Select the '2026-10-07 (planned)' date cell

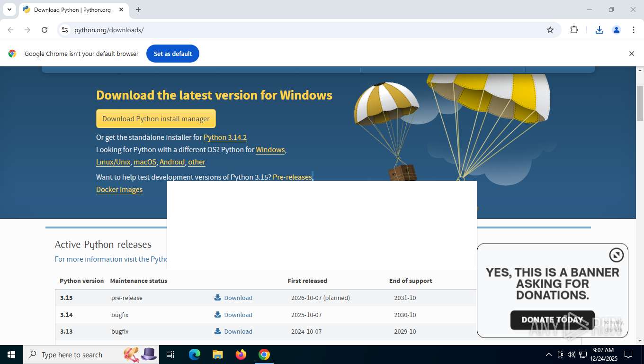point(321,298)
